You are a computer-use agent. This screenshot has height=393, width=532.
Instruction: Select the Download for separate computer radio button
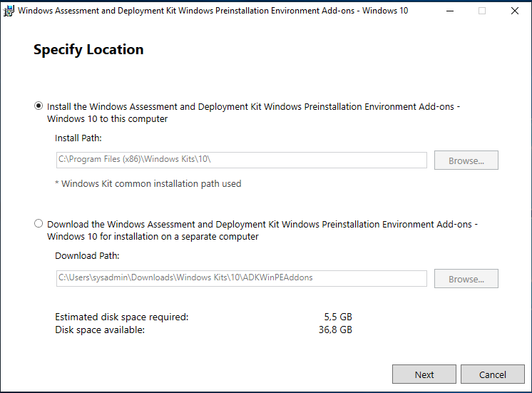click(39, 224)
